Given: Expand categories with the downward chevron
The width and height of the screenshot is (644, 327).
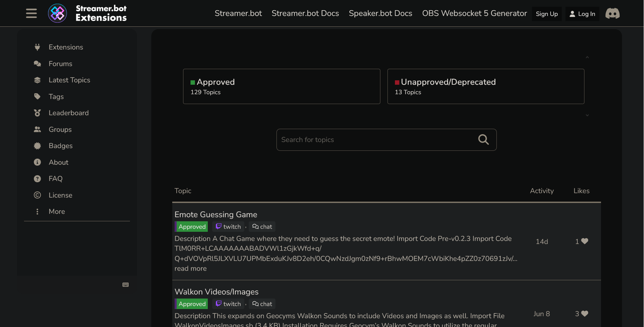Looking at the screenshot, I should (587, 115).
